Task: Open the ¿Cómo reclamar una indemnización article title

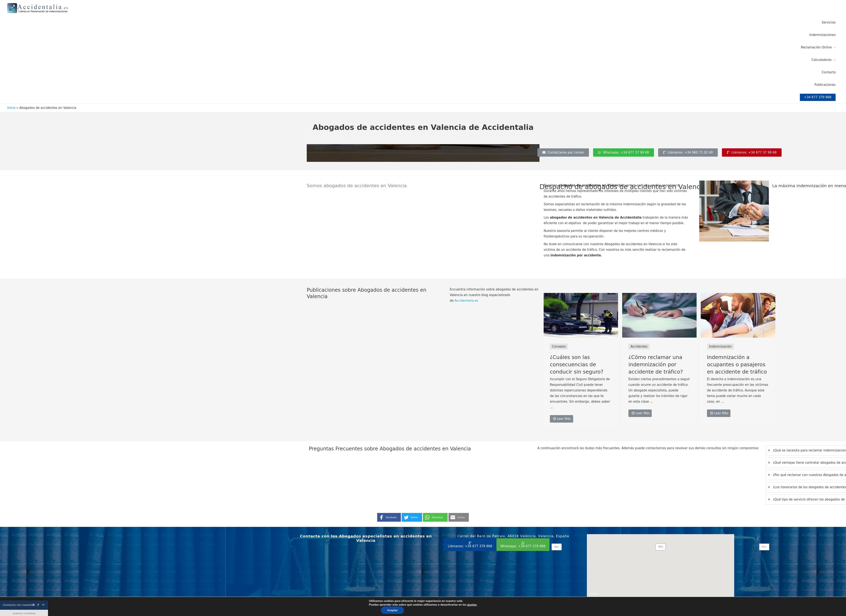Action: 655,365
